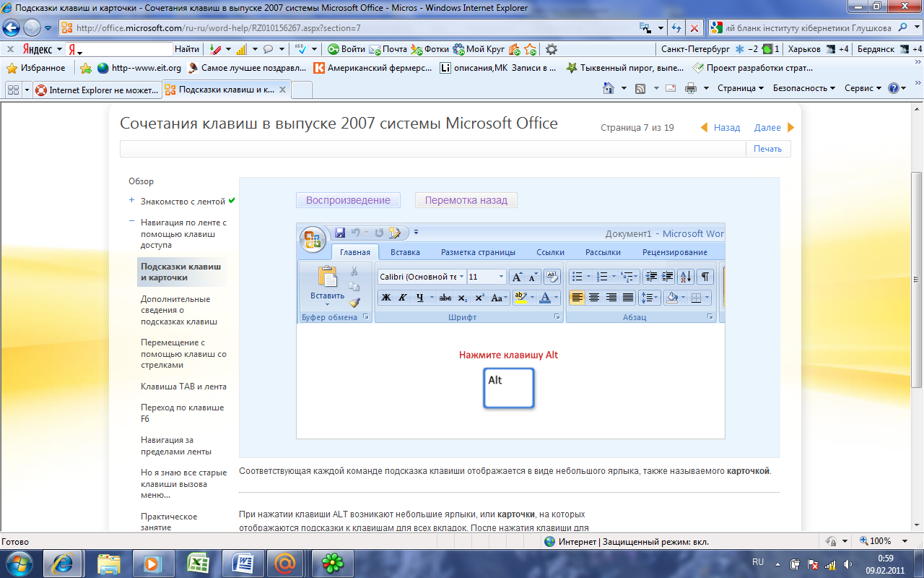Open the highlight color dropdown arrow
This screenshot has height=578, width=924.
tap(532, 298)
